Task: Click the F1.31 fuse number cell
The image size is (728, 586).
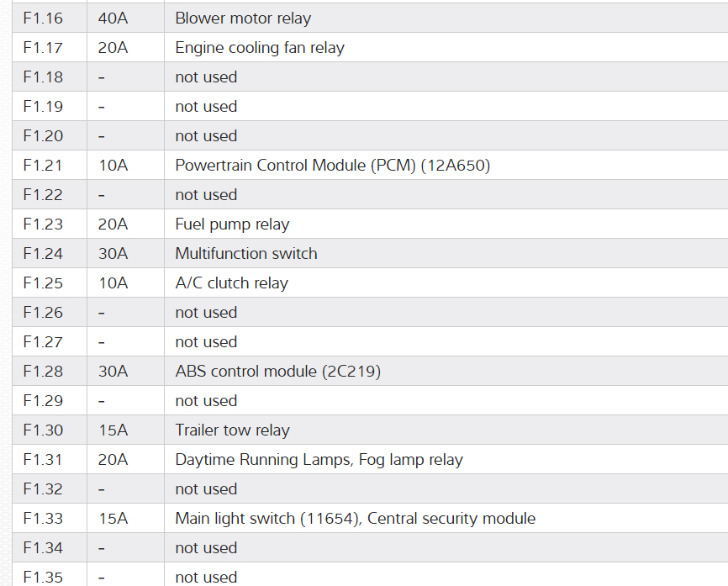Action: 43,460
